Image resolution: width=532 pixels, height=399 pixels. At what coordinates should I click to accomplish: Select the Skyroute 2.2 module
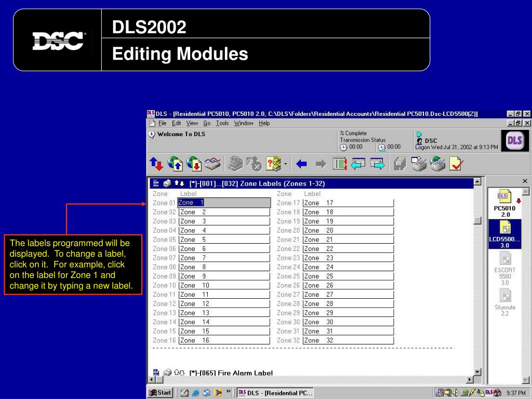[x=505, y=302]
